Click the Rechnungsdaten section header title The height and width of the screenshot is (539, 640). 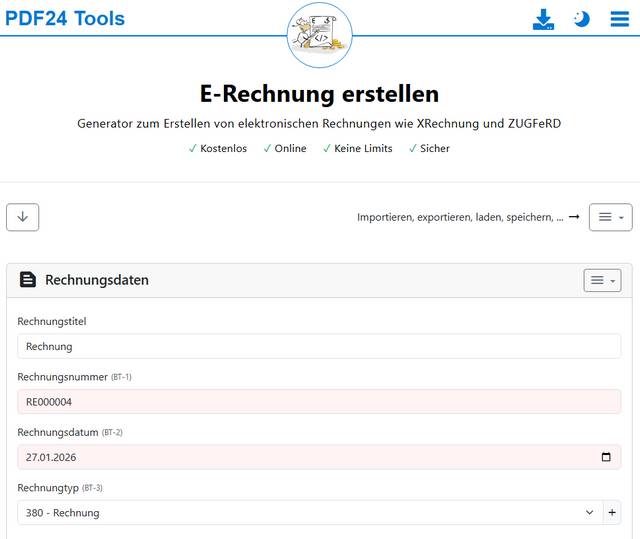tap(97, 280)
